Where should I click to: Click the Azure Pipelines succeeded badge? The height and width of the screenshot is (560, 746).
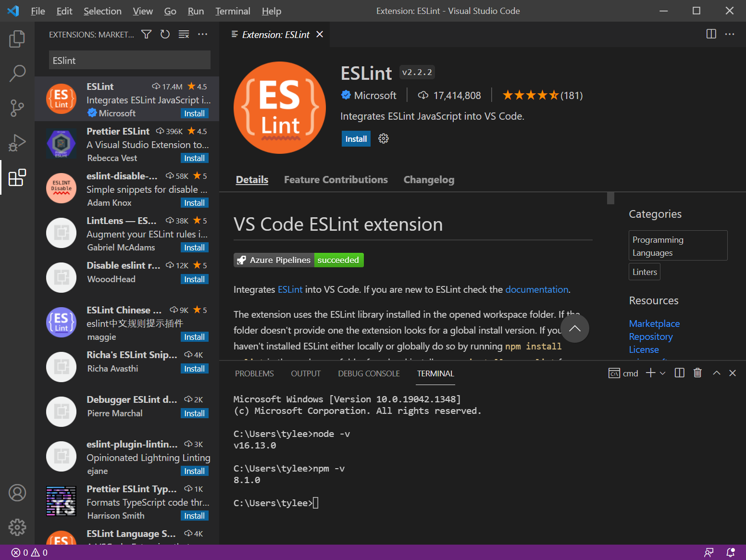(x=298, y=260)
